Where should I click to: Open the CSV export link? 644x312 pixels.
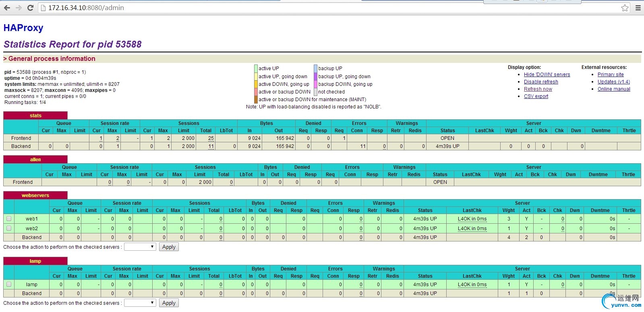coord(536,96)
